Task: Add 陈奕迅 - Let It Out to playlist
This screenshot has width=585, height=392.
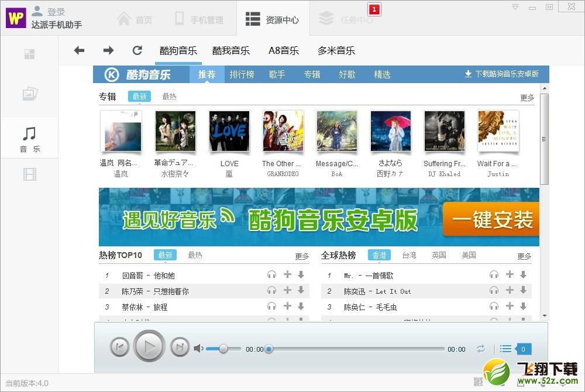Action: [x=510, y=290]
